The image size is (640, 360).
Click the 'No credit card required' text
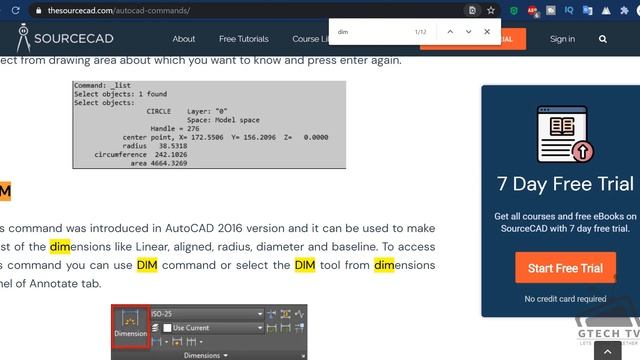(x=565, y=299)
